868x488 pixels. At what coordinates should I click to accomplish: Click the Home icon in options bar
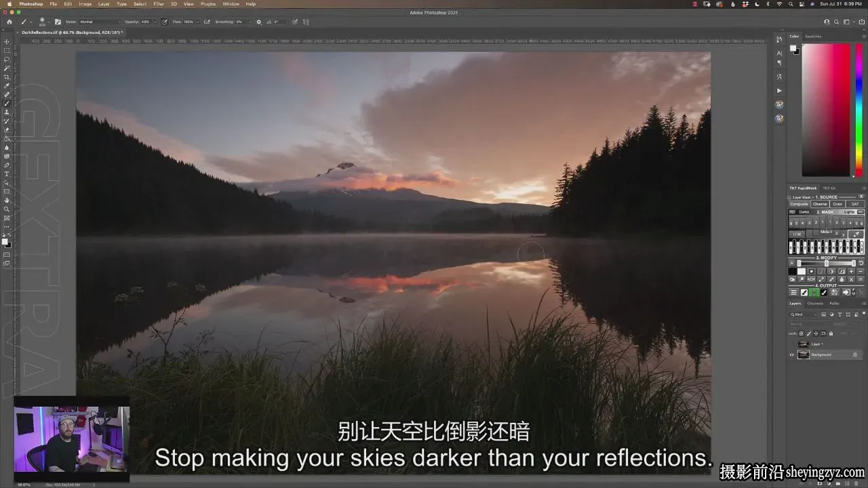[9, 22]
